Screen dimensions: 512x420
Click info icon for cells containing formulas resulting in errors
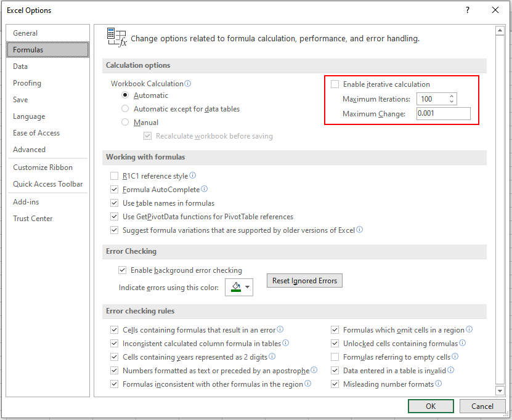click(x=281, y=329)
